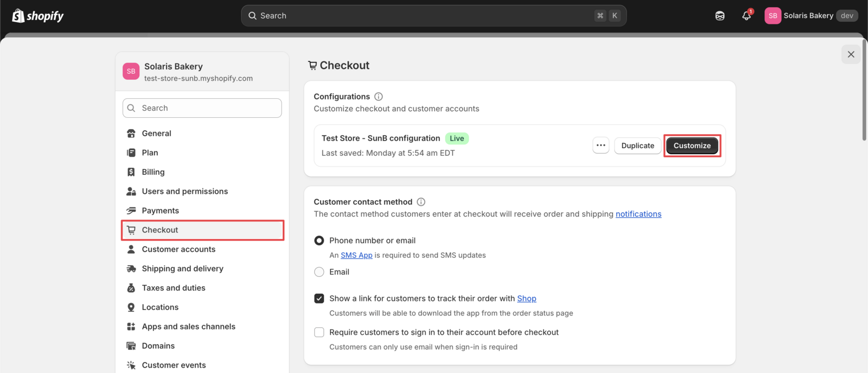Open the Sidekick assistant icon
Viewport: 868px width, 373px height.
720,16
